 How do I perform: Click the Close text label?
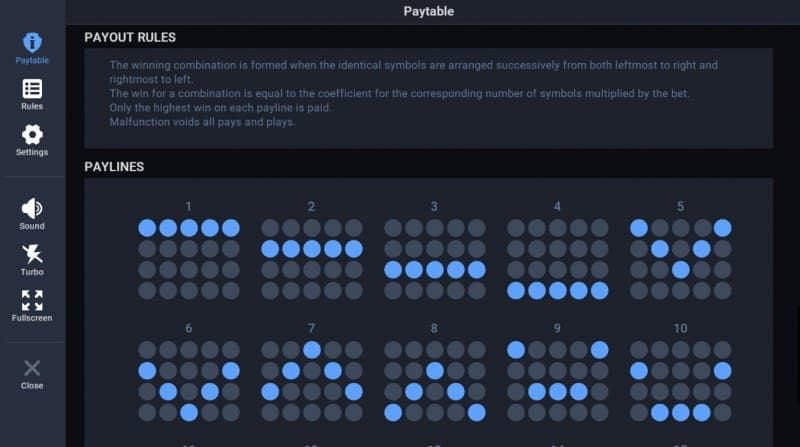(x=32, y=385)
